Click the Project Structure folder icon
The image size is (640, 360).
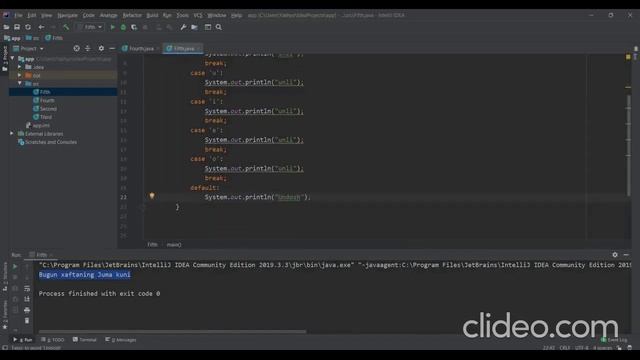(x=194, y=27)
